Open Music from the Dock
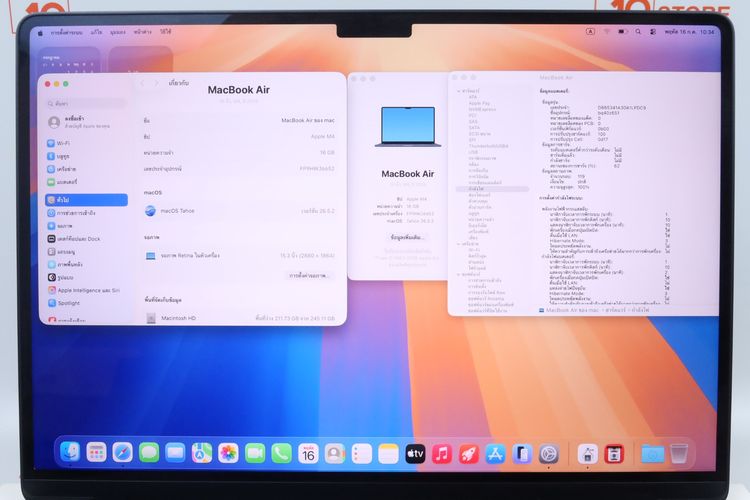The width and height of the screenshot is (750, 500). tap(442, 454)
